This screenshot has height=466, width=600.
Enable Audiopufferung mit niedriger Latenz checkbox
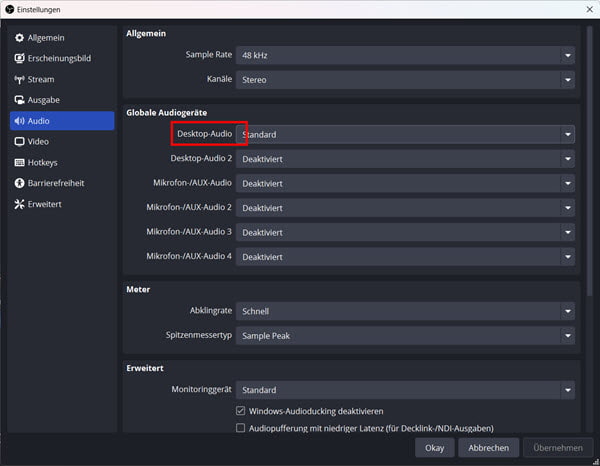point(240,428)
